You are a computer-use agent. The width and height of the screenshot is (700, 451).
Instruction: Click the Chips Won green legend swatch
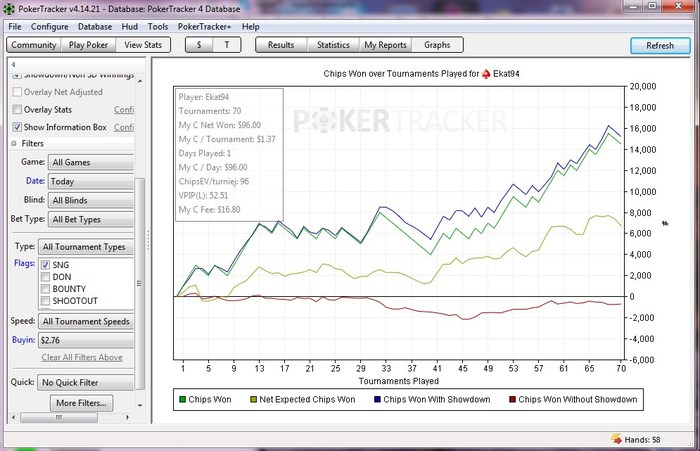(182, 399)
